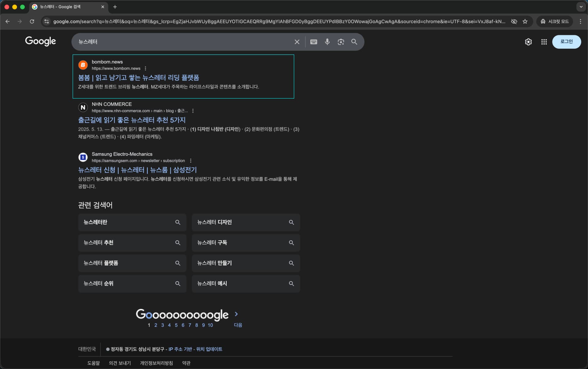This screenshot has height=369, width=588.
Task: Click the https://www.bombom.news URL text
Action: click(x=116, y=68)
